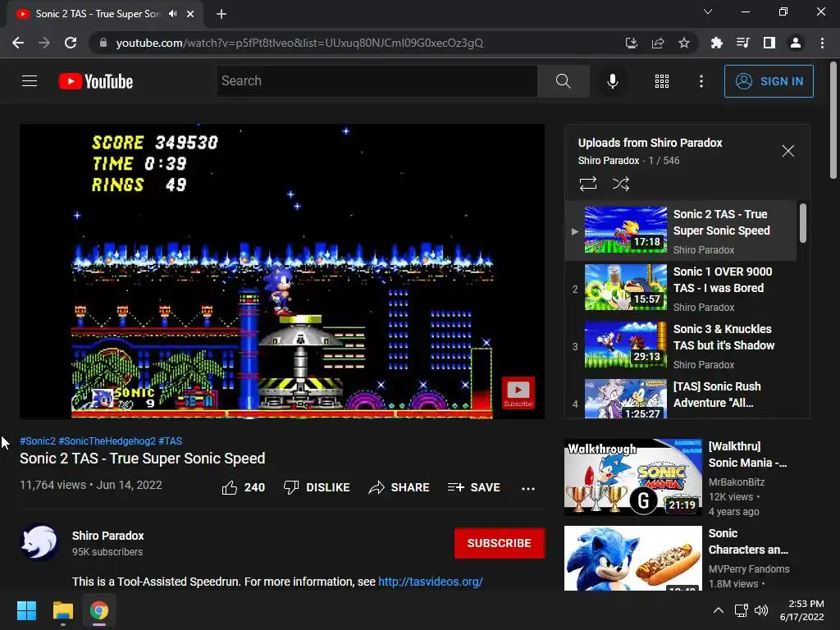
Task: Open the tab search chevron
Action: pyautogui.click(x=708, y=11)
